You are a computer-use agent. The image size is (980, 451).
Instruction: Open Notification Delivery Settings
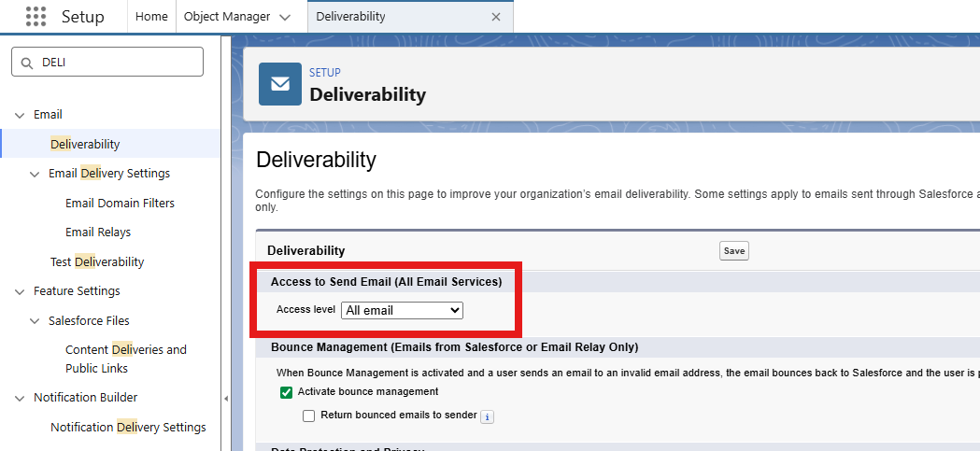pos(128,428)
